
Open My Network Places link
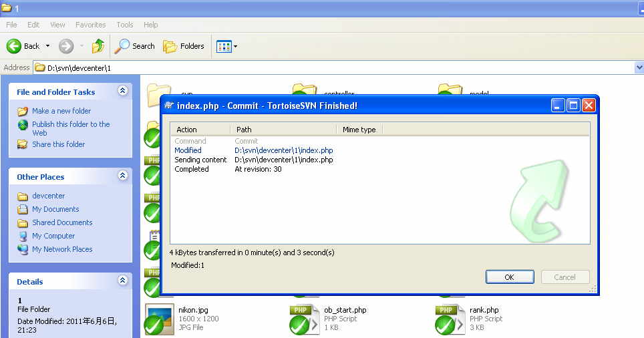(x=62, y=249)
